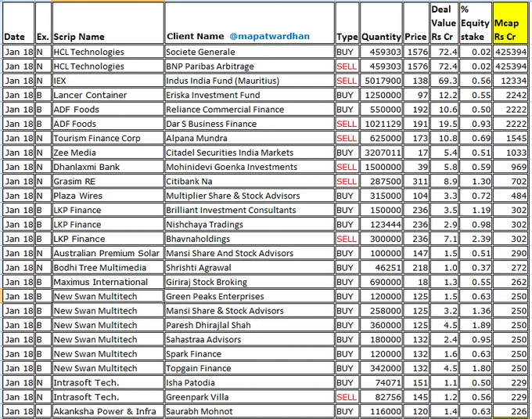Click the Dar S Business Finance cell
The image size is (532, 419).
coord(250,124)
